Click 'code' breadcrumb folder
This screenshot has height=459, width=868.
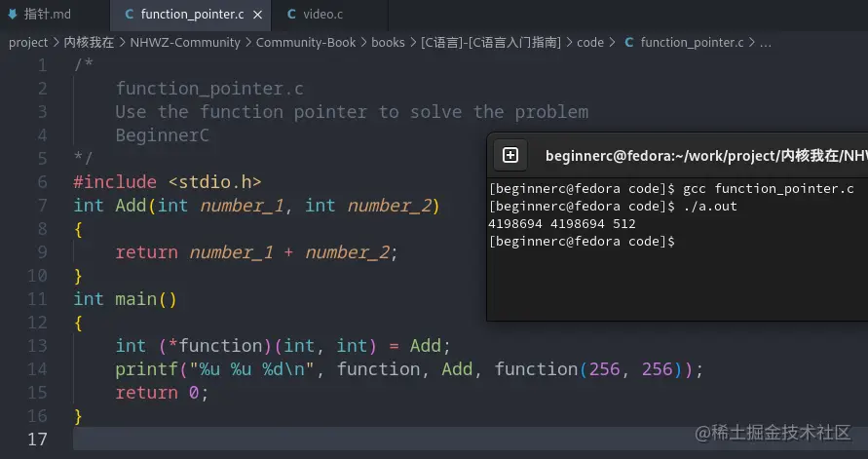[x=590, y=43]
